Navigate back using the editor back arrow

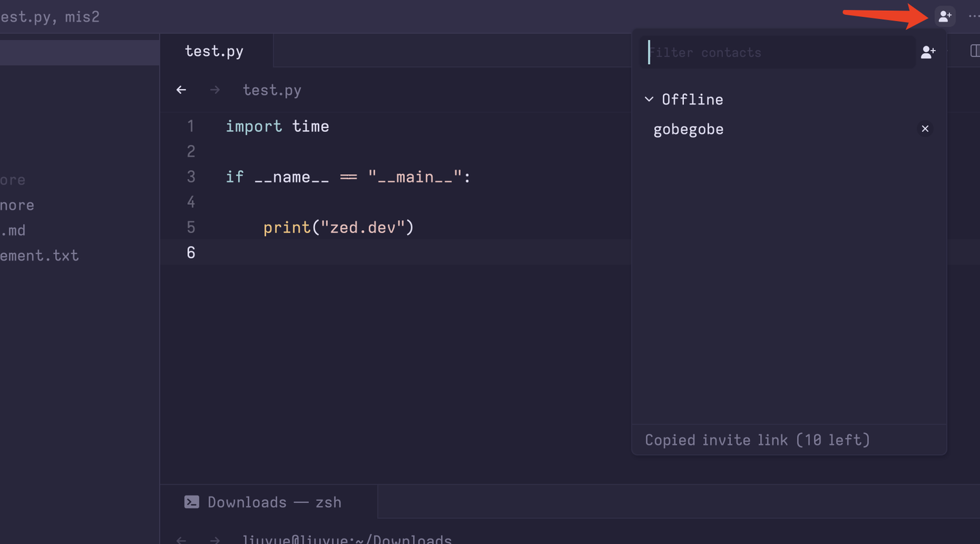[x=181, y=89]
